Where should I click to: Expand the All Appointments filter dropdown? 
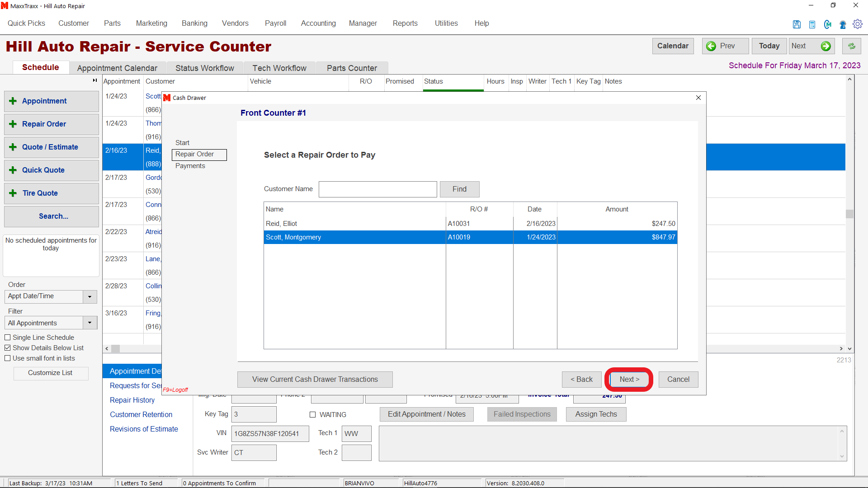click(x=90, y=323)
